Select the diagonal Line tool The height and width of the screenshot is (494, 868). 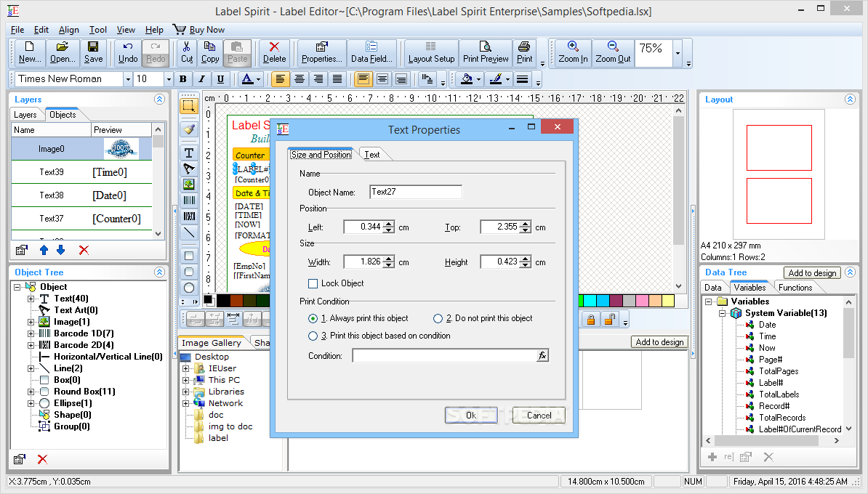click(x=189, y=232)
